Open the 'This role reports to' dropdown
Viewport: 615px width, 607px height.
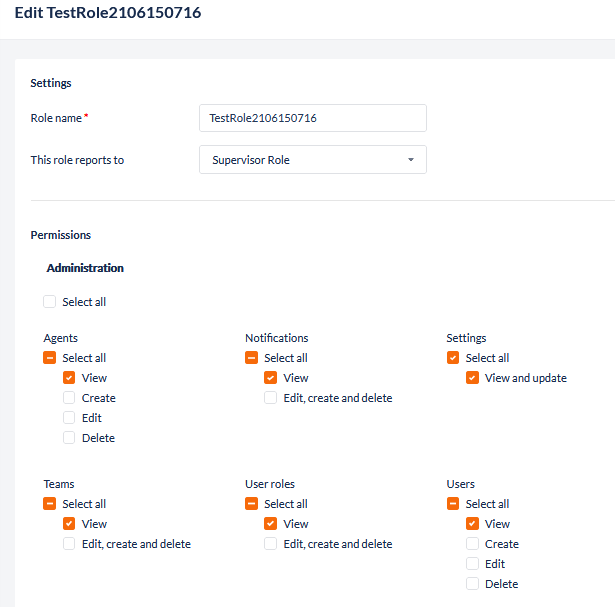pyautogui.click(x=313, y=160)
